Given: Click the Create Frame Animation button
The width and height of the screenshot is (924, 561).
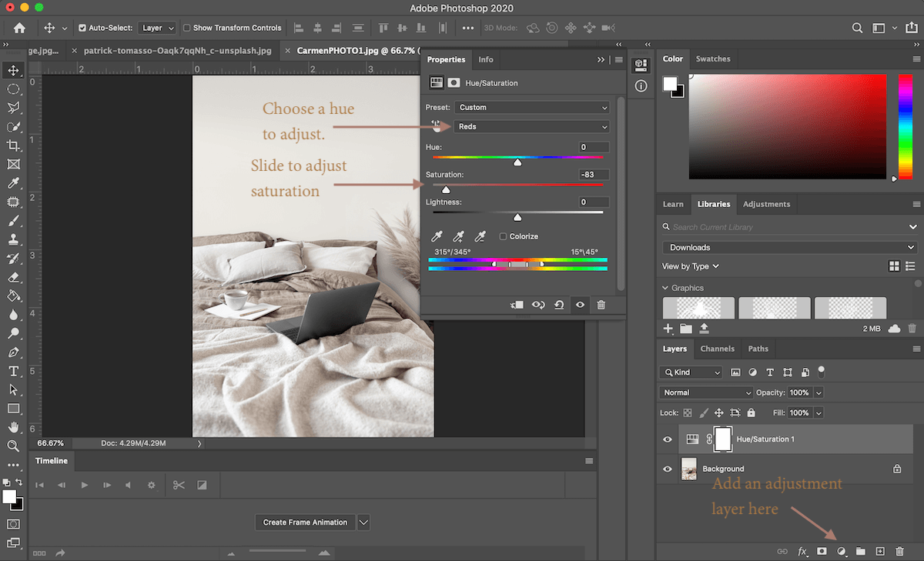Looking at the screenshot, I should tap(305, 522).
